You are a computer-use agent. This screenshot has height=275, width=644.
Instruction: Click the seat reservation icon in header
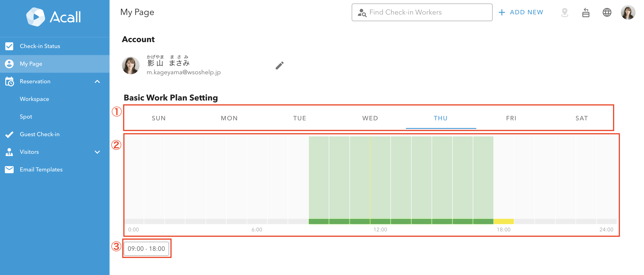[x=585, y=12]
